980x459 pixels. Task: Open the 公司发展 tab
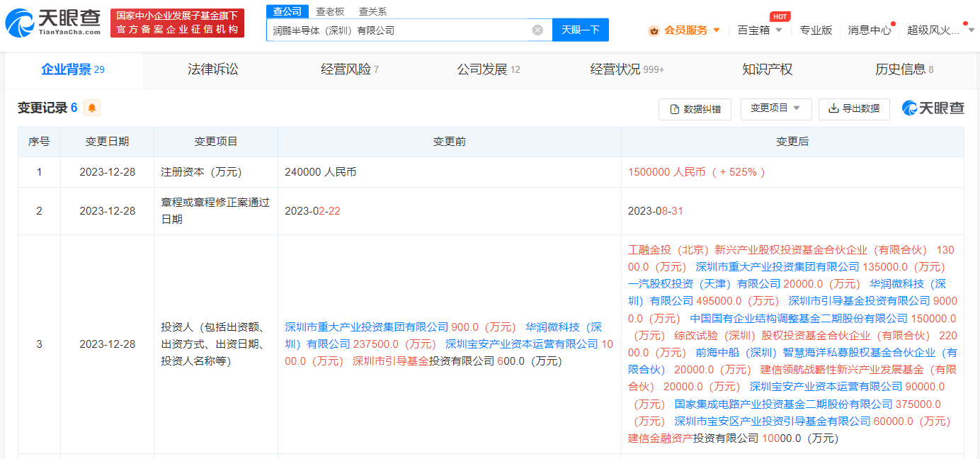click(x=489, y=69)
